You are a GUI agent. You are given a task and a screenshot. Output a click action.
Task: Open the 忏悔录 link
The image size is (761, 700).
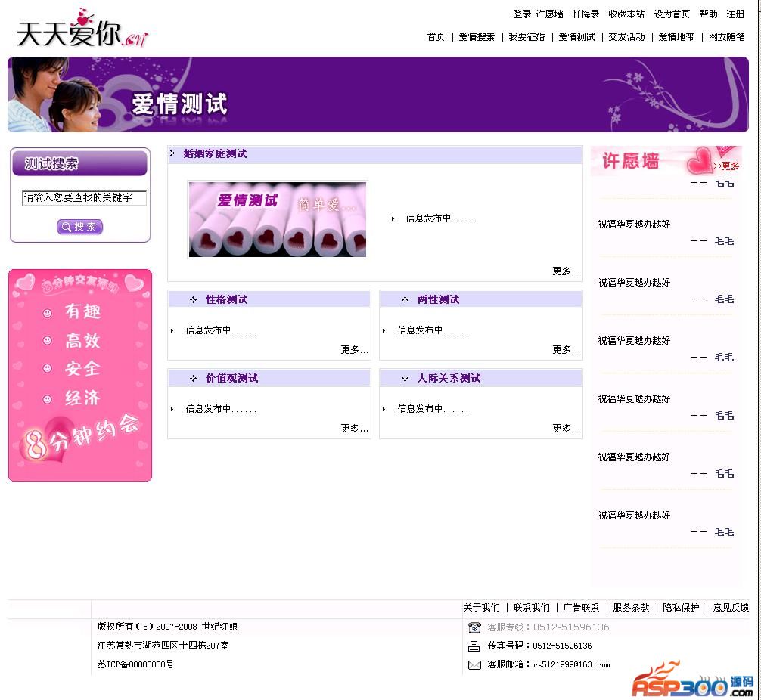click(x=586, y=14)
